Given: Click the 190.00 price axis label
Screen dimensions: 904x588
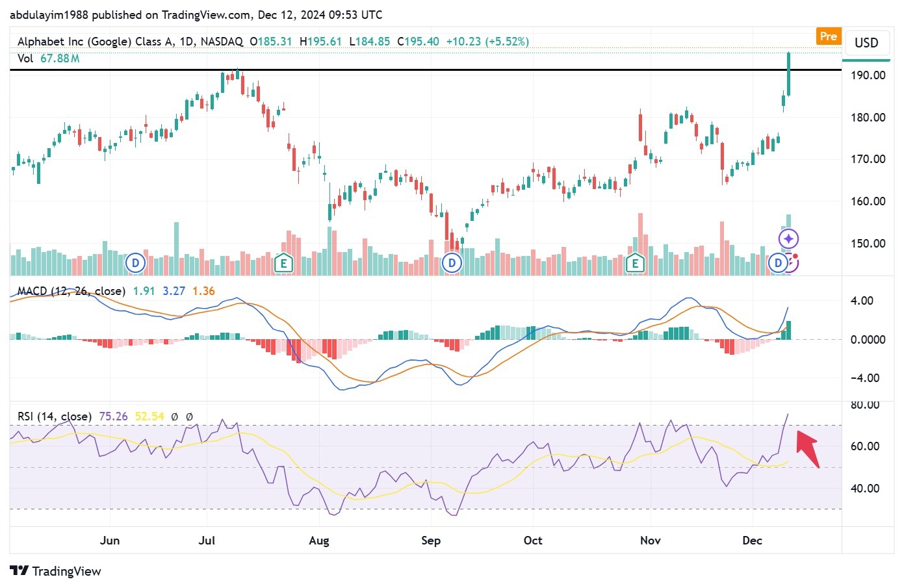Looking at the screenshot, I should 868,75.
